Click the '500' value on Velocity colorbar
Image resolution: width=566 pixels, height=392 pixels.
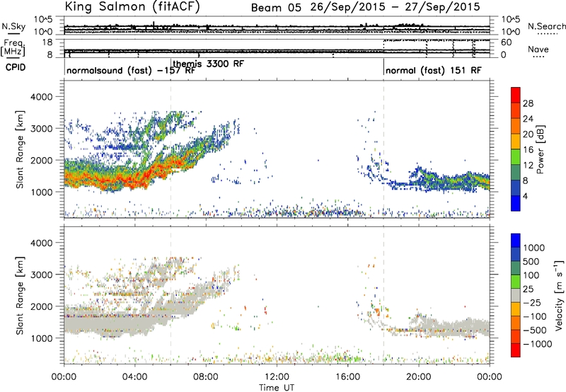tap(531, 262)
